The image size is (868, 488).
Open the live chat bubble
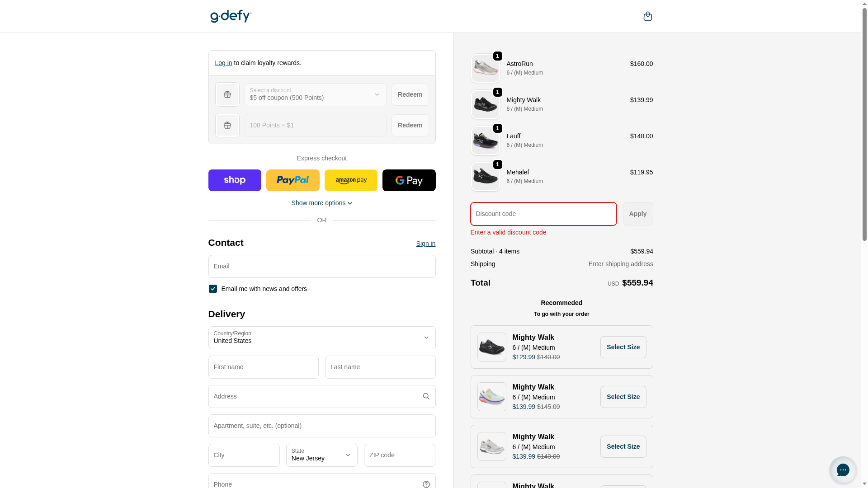pos(843,470)
